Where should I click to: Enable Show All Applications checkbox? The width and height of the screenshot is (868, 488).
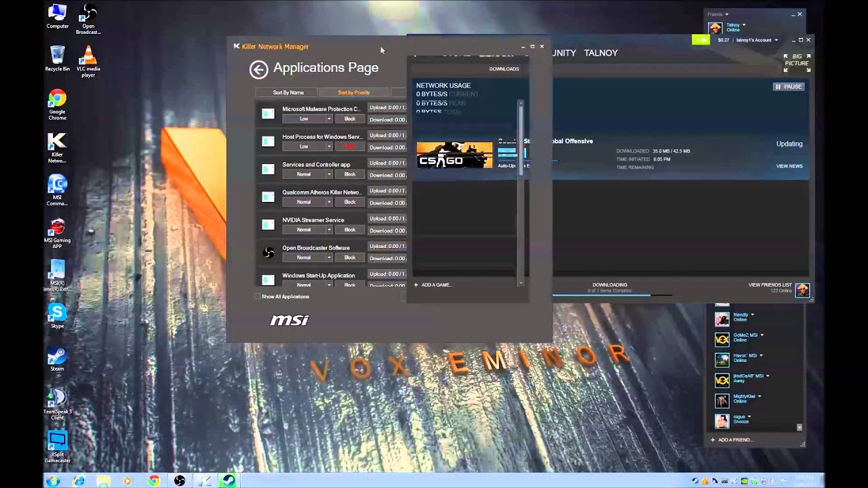click(258, 296)
